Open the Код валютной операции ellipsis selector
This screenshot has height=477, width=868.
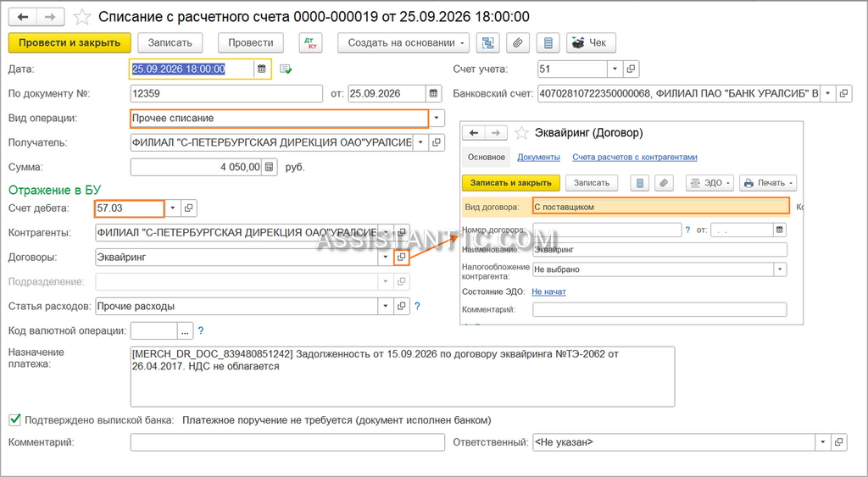pos(185,331)
